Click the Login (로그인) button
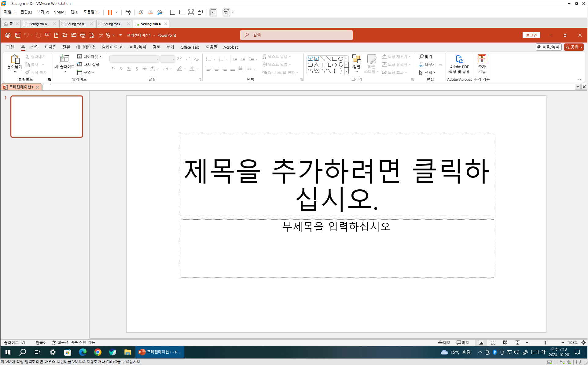Screen dimensions: 588x365 [x=531, y=35]
